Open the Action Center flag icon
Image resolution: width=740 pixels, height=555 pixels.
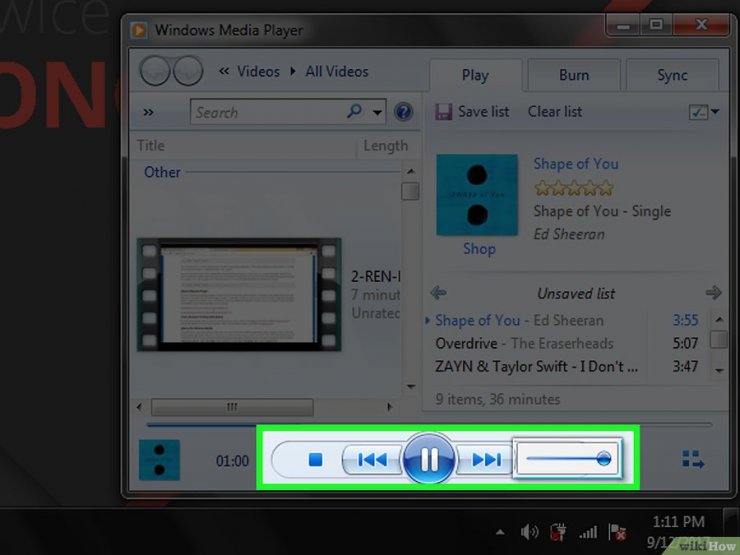click(x=617, y=532)
